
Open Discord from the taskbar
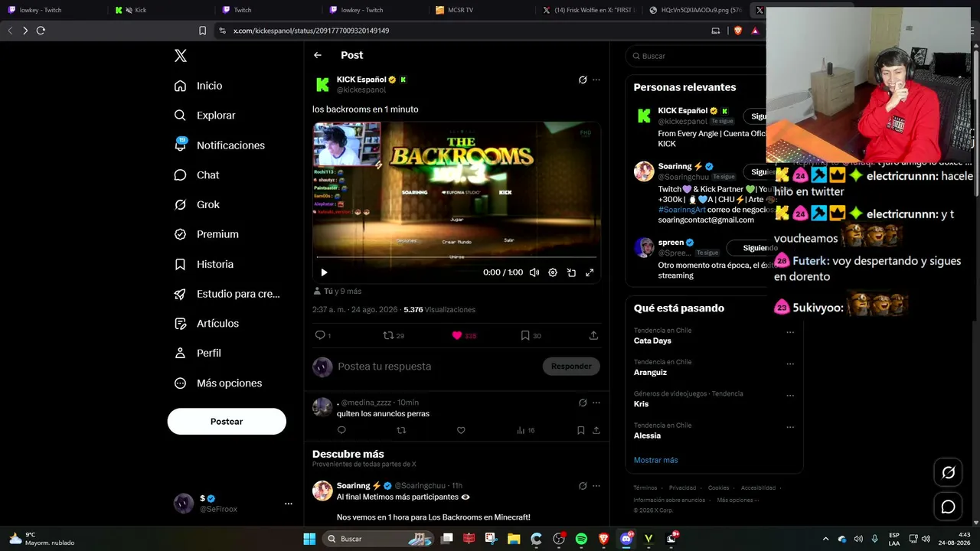coord(626,539)
